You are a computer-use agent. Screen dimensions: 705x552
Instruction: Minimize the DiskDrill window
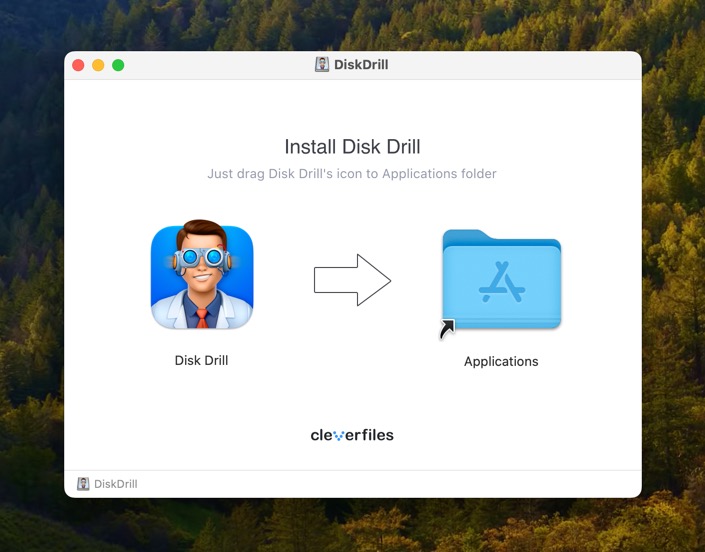(98, 65)
